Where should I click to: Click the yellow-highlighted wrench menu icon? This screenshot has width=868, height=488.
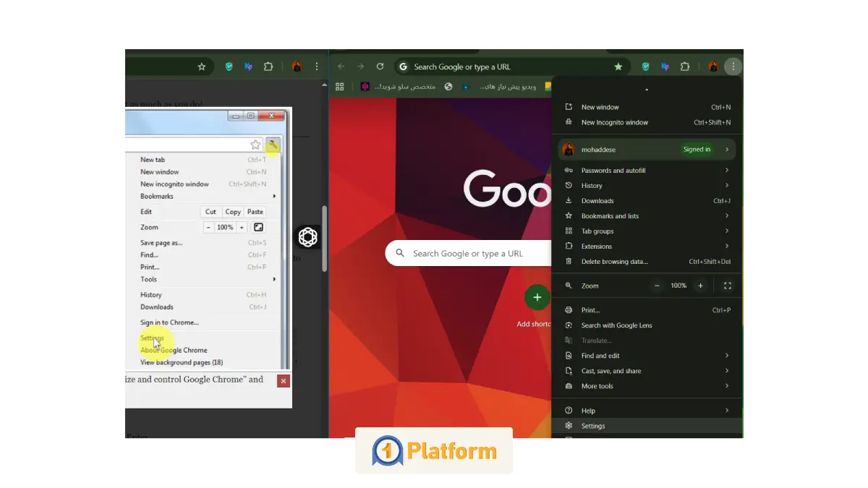pos(273,145)
